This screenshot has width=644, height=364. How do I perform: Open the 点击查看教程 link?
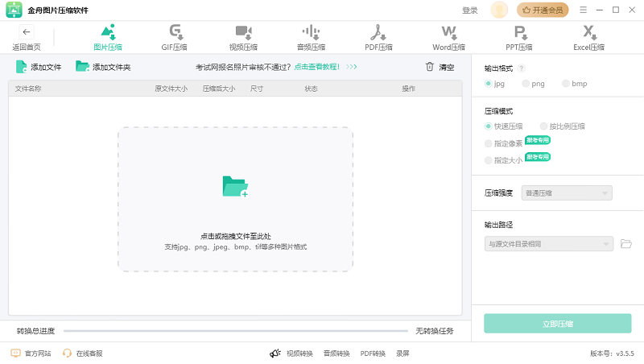[x=316, y=67]
